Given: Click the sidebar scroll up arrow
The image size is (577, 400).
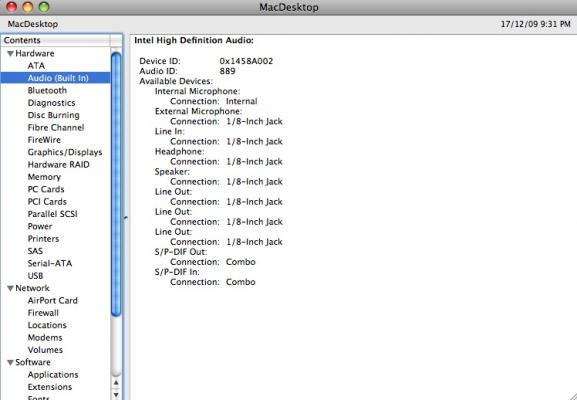Looking at the screenshot, I should pyautogui.click(x=116, y=383).
